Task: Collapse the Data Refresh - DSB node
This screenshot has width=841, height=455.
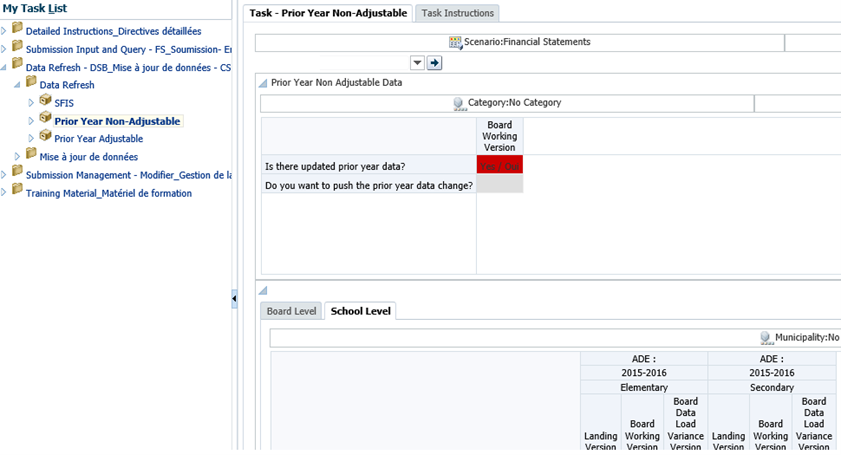Action: (3, 68)
